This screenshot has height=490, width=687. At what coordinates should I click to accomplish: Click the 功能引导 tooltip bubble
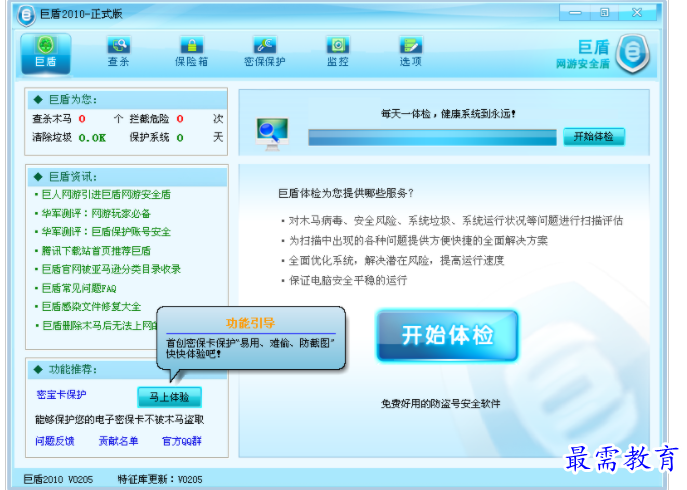[251, 338]
